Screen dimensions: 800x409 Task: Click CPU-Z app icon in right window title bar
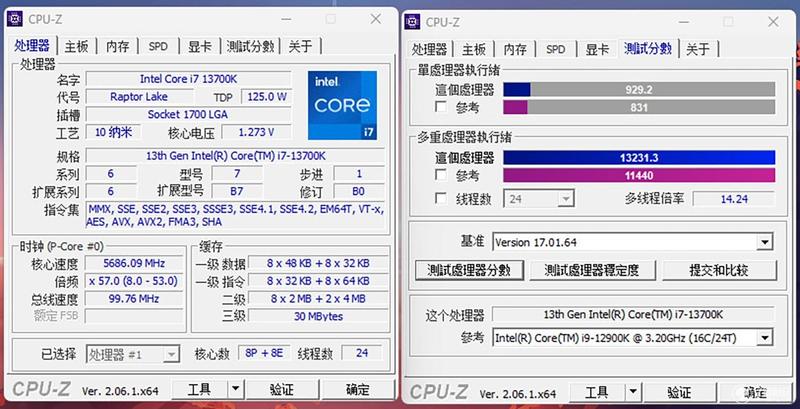click(x=413, y=21)
